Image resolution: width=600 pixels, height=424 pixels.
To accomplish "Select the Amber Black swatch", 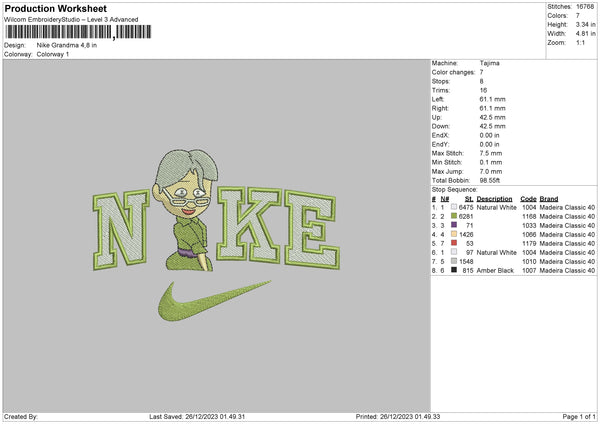I will pyautogui.click(x=454, y=270).
